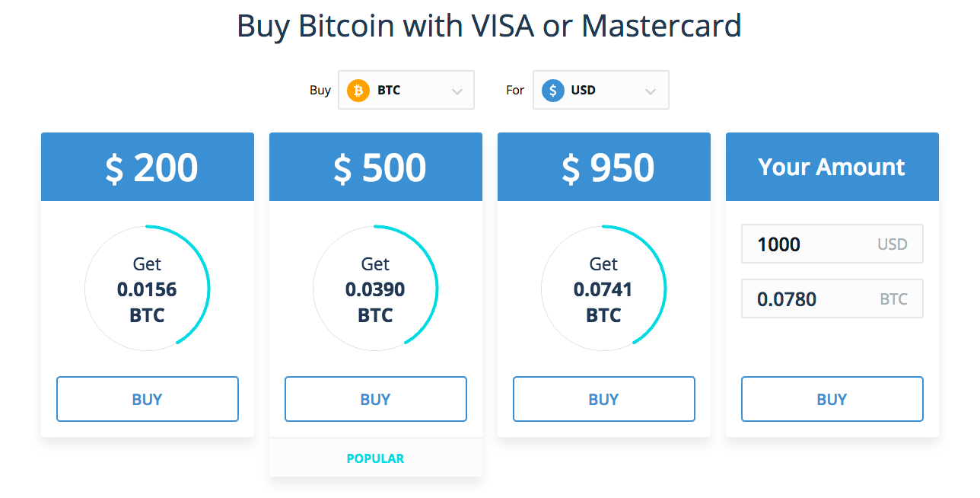Select the Your Amount card header

coord(832,168)
